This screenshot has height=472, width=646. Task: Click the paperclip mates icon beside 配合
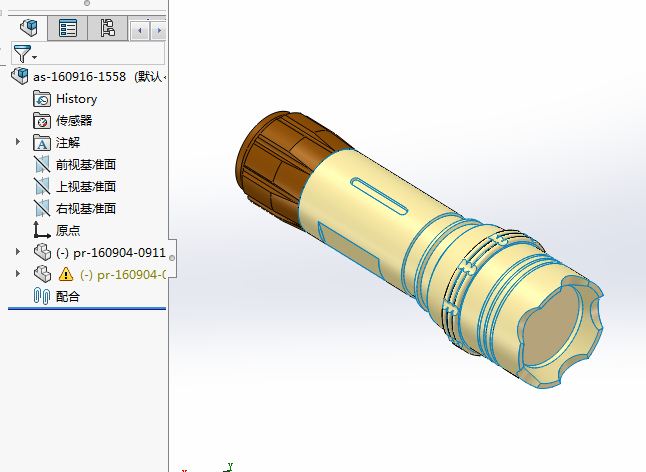[x=41, y=297]
